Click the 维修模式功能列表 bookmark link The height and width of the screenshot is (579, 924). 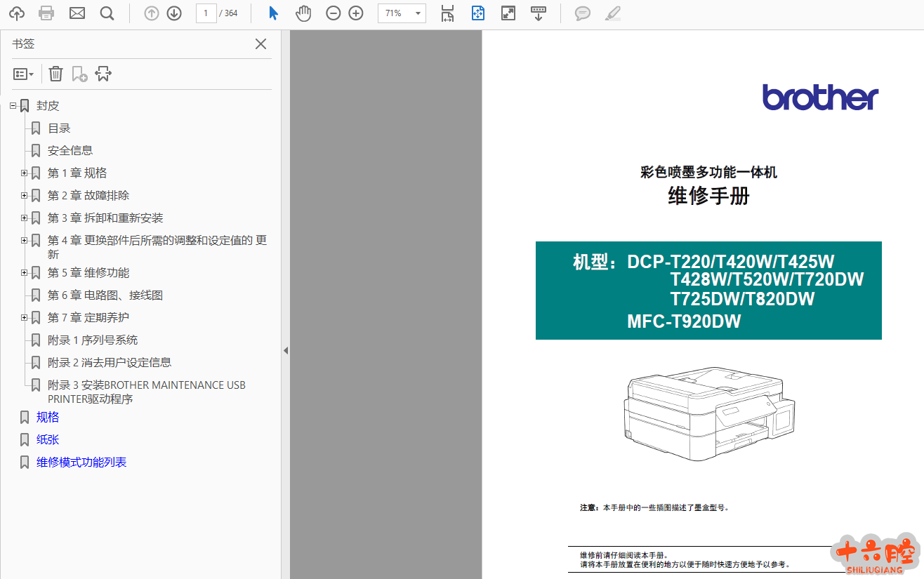click(x=81, y=462)
